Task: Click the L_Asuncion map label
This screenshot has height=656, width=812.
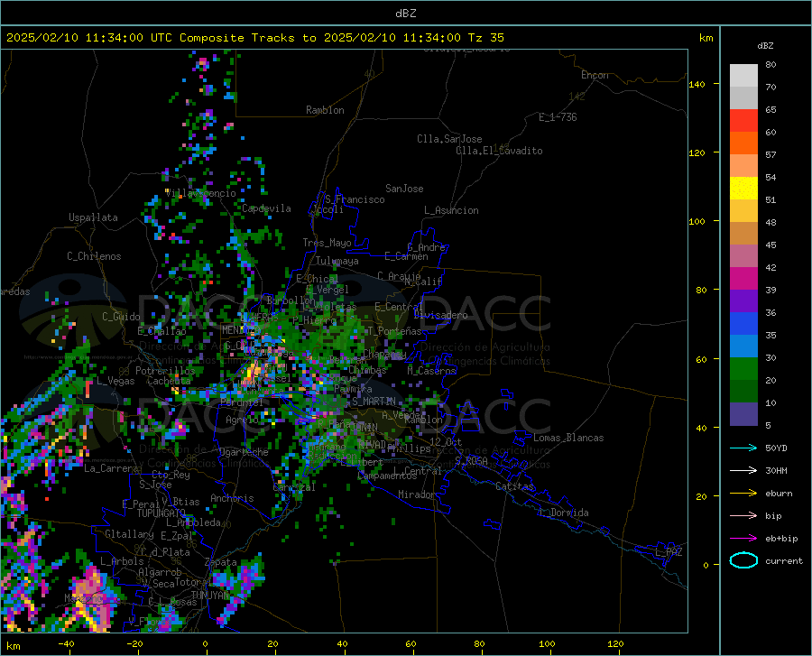Action: click(451, 210)
